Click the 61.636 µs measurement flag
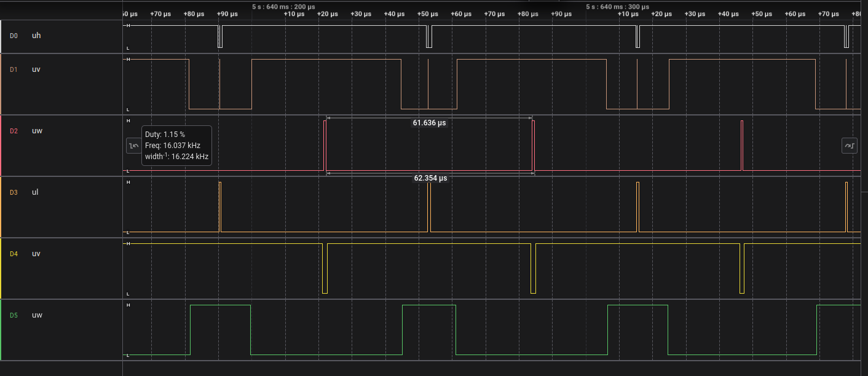868x376 pixels. [430, 123]
